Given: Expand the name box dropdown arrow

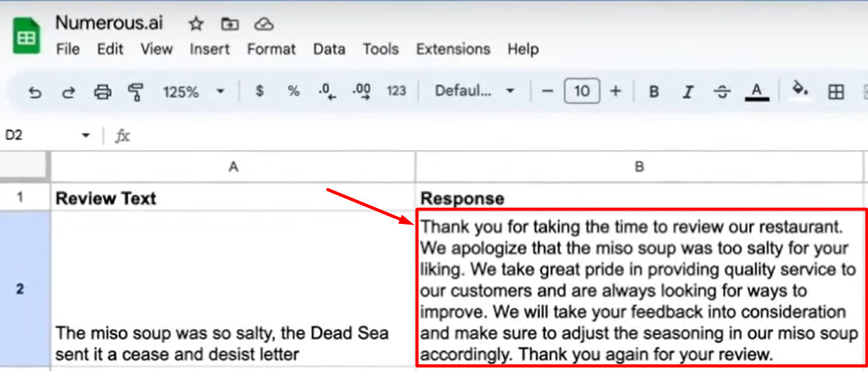Looking at the screenshot, I should click(x=85, y=135).
